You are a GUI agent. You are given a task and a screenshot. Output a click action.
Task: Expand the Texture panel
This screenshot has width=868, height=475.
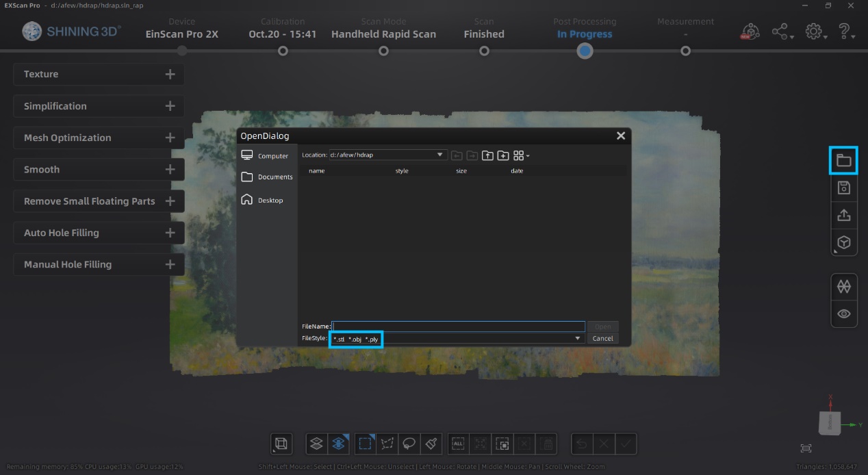click(99, 74)
